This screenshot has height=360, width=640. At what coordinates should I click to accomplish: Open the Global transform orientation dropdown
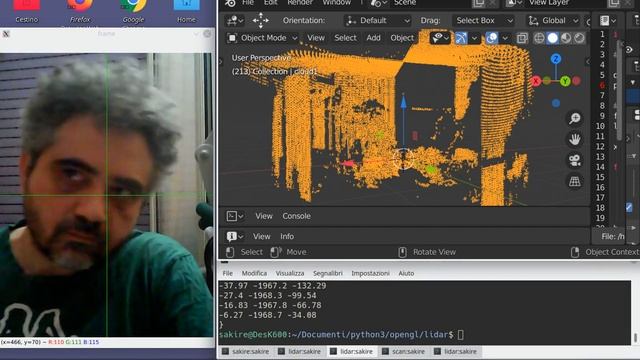[x=553, y=20]
